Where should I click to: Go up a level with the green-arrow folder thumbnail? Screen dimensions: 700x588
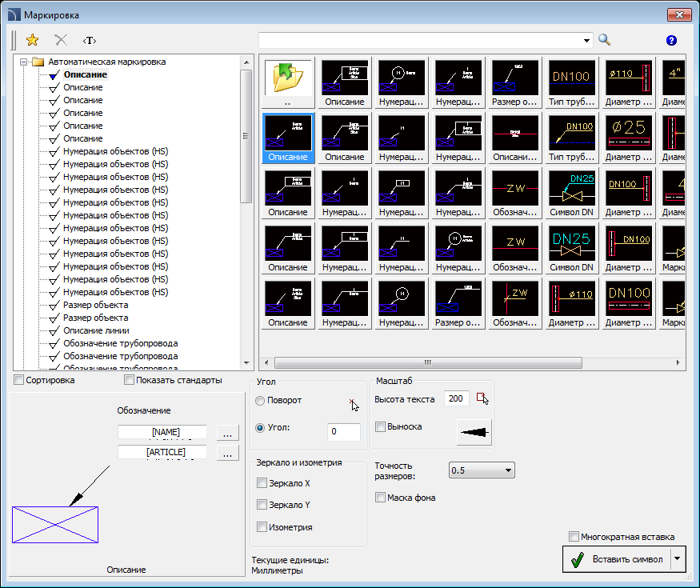point(287,82)
